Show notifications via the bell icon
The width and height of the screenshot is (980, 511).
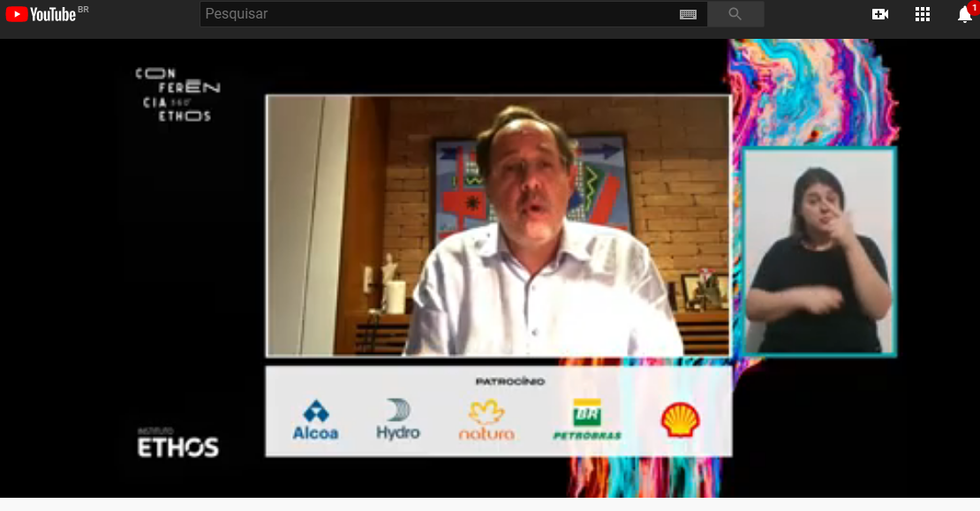pos(965,14)
